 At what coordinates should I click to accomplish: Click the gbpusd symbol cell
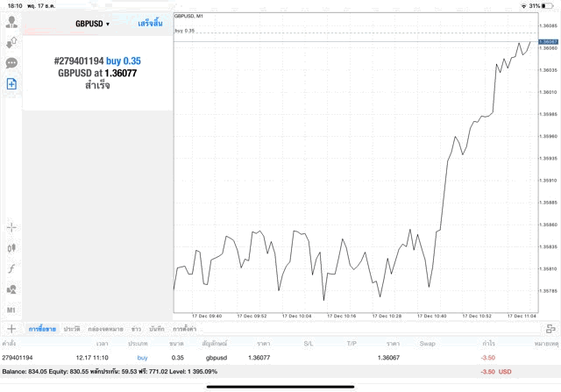click(217, 358)
